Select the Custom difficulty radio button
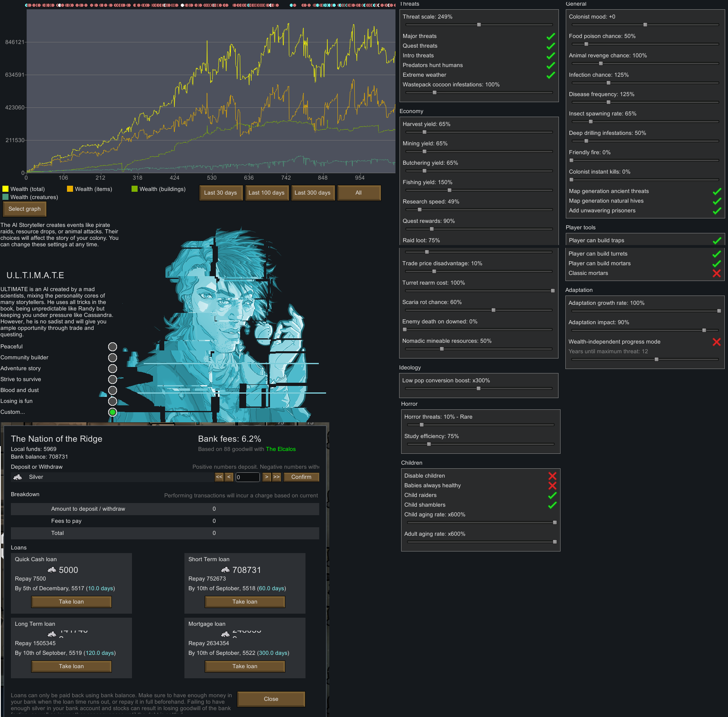This screenshot has width=728, height=717. tap(113, 412)
